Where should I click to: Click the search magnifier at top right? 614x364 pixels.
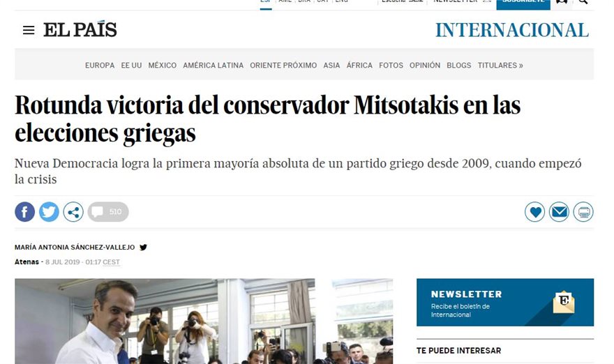click(x=583, y=1)
